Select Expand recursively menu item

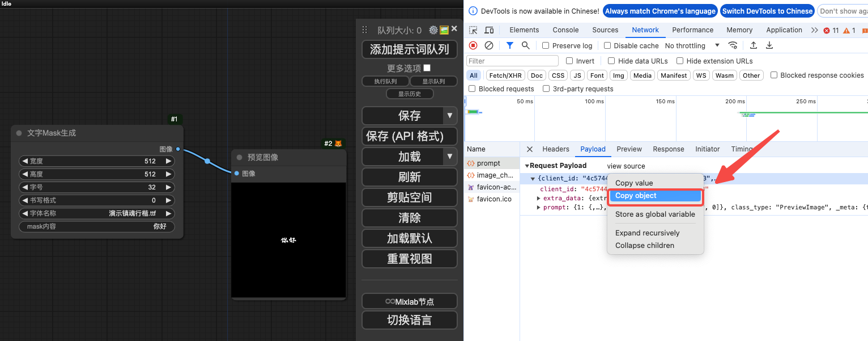pos(655,233)
